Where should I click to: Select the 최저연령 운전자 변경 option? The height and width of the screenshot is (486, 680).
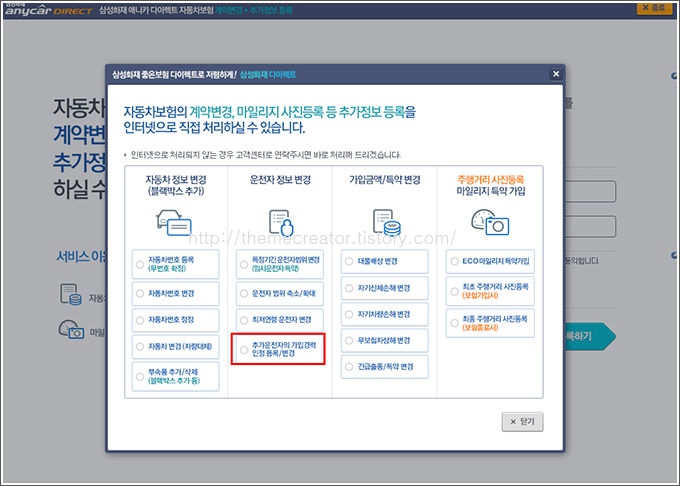coord(280,320)
